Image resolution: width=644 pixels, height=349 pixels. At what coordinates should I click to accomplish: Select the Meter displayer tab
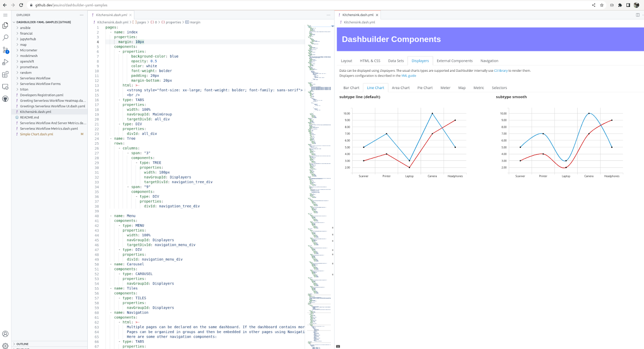[445, 88]
